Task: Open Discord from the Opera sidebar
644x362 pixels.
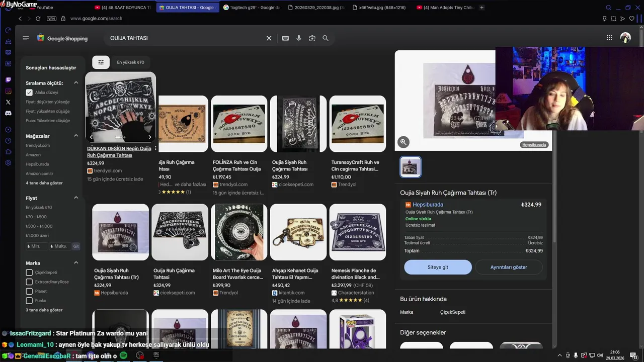Action: [8, 113]
